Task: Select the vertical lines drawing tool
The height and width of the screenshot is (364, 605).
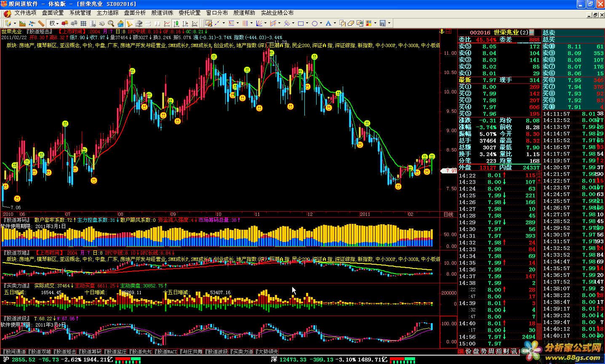Action: point(245,24)
